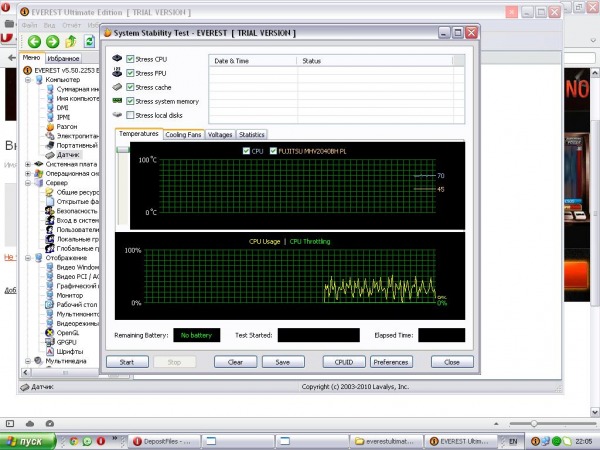
Task: Click the Stress CPU chip icon
Action: (117, 58)
